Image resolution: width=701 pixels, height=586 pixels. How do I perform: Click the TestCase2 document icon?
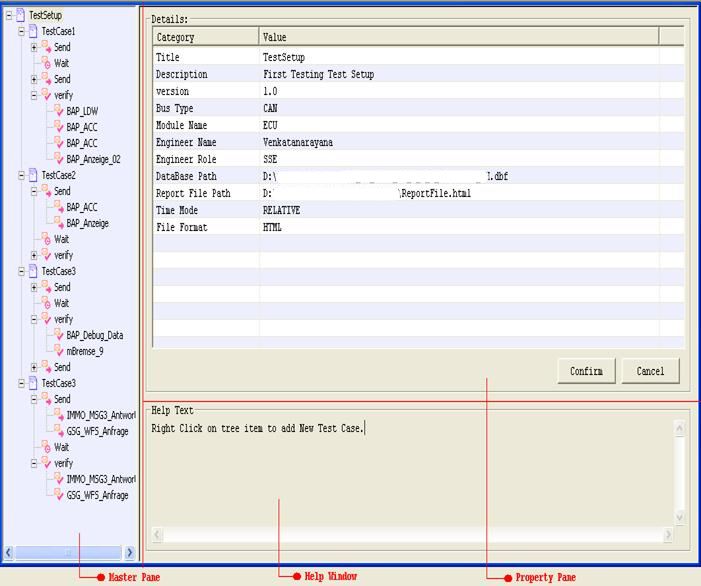pyautogui.click(x=33, y=175)
